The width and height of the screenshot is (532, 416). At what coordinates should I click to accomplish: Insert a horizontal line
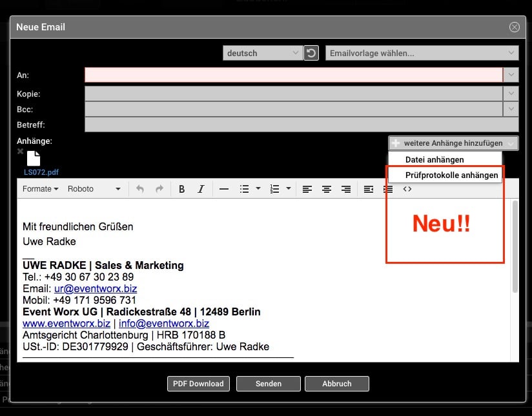tap(224, 189)
